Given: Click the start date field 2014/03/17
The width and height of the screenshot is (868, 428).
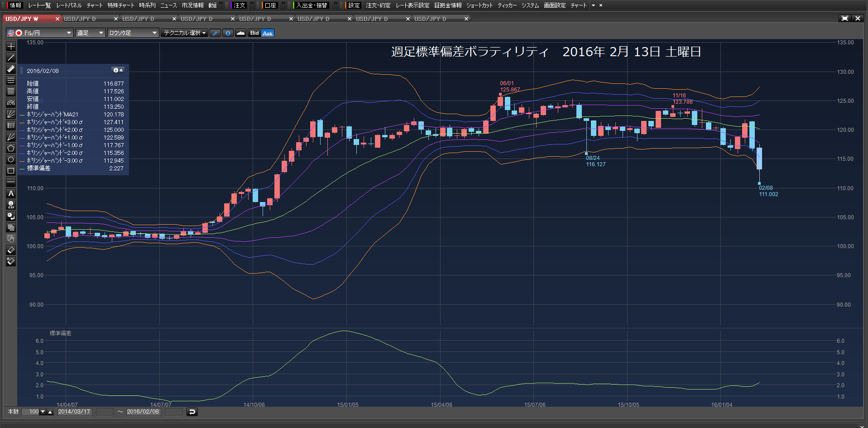Looking at the screenshot, I should (x=74, y=412).
